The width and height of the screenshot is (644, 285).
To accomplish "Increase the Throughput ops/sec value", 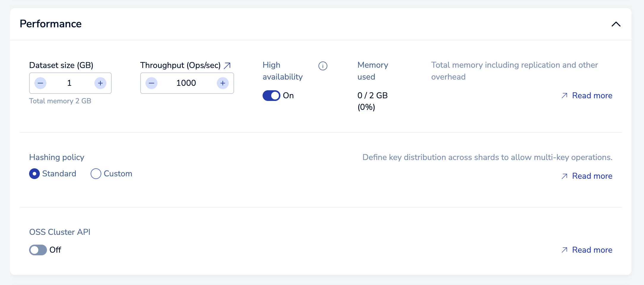I will pyautogui.click(x=222, y=83).
